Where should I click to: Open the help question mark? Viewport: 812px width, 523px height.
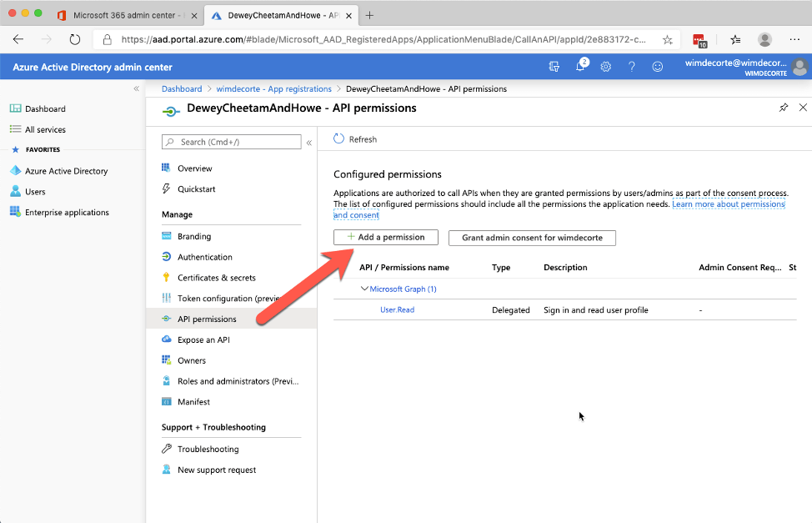point(632,67)
